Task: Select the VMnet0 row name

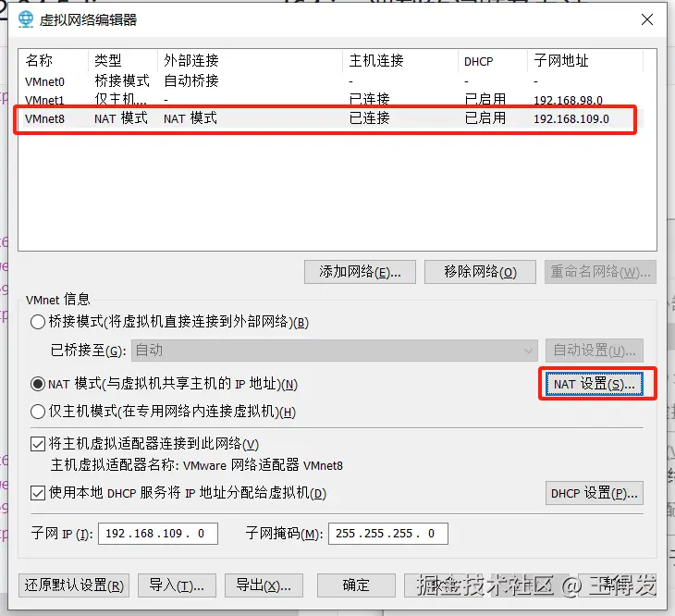Action: click(x=44, y=81)
